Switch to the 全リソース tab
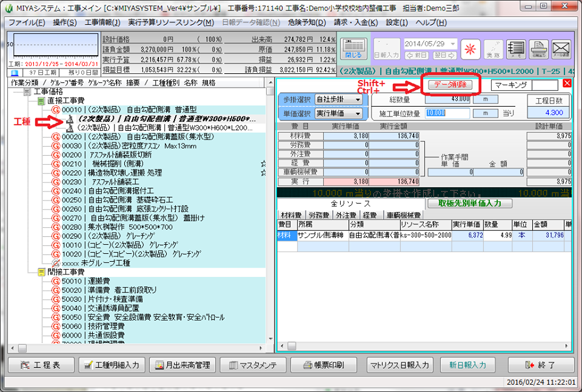This screenshot has height=392, width=582. pyautogui.click(x=351, y=204)
